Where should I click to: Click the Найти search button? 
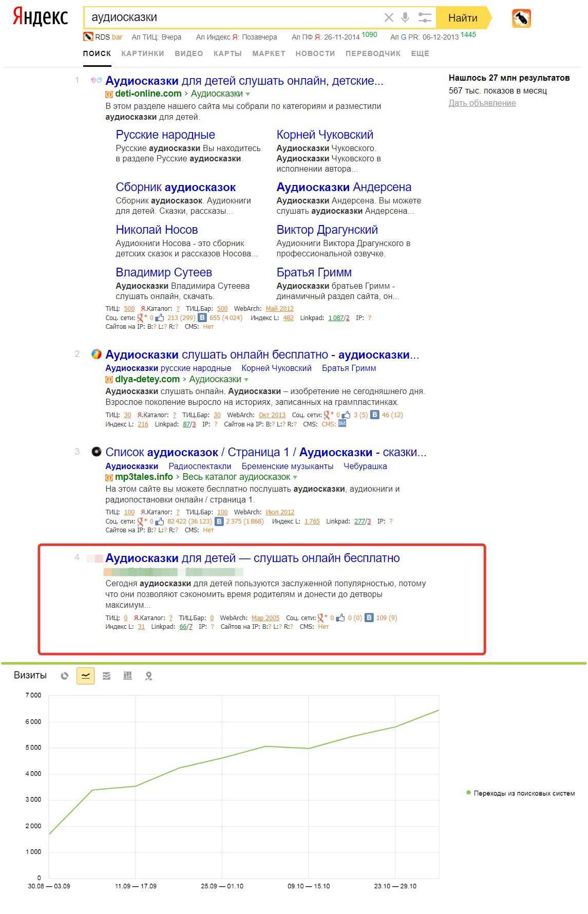point(463,18)
